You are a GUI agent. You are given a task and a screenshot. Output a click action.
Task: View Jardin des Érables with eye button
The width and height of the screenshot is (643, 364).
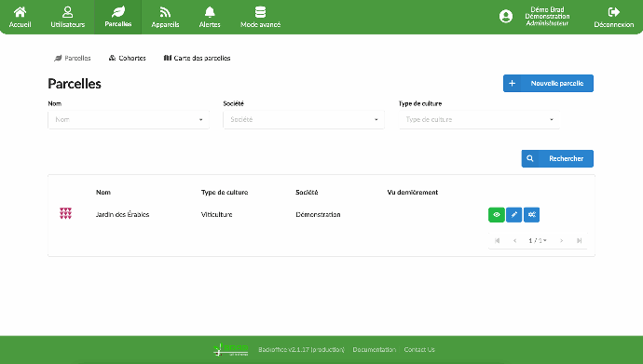tap(496, 214)
